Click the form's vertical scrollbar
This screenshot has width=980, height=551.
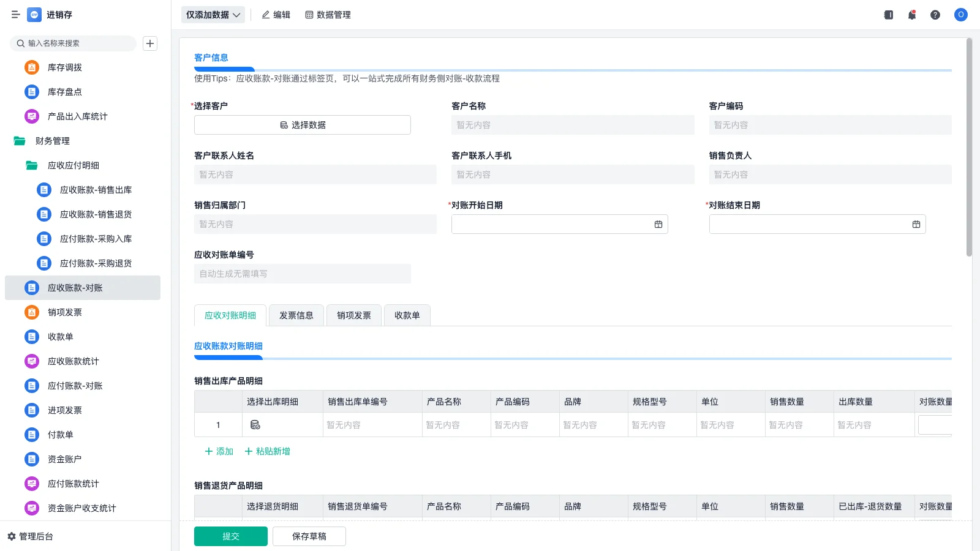coord(969,148)
